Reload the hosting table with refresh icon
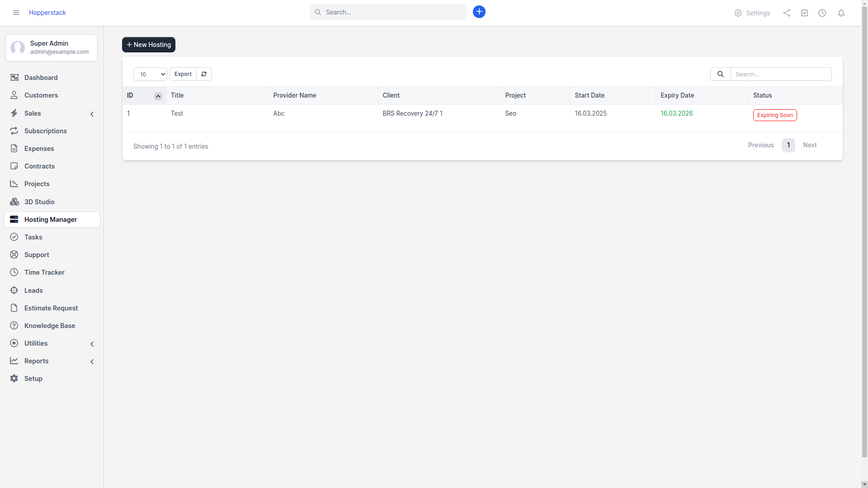 (x=204, y=74)
